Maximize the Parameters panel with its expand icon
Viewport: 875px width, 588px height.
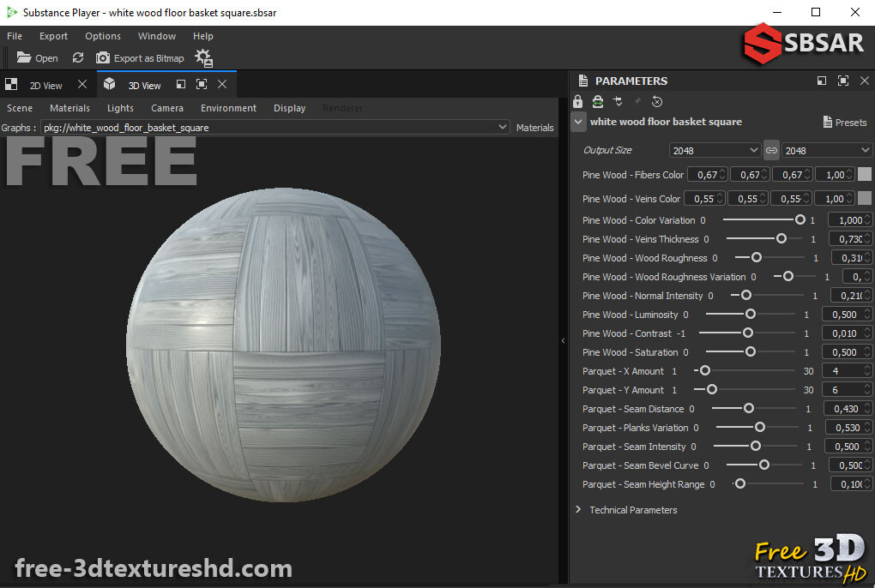coord(842,80)
